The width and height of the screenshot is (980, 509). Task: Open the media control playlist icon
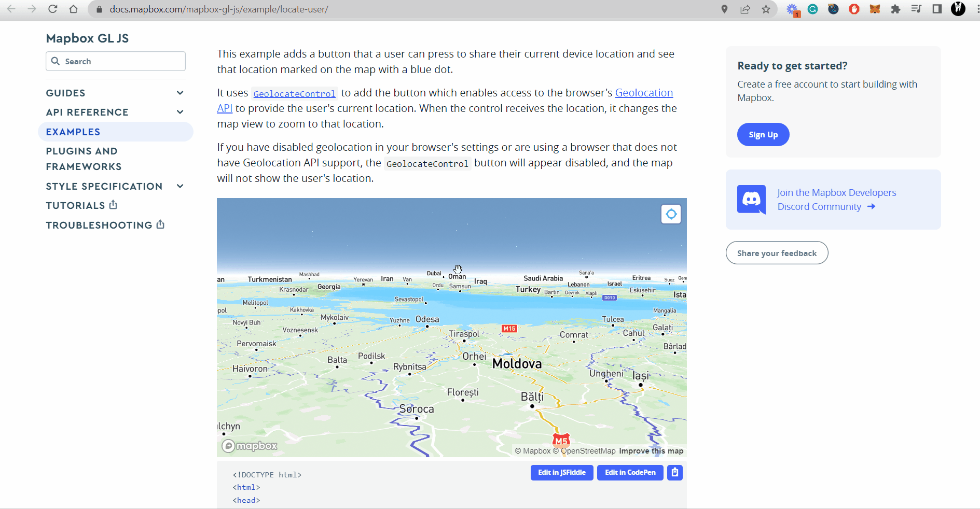click(x=916, y=9)
